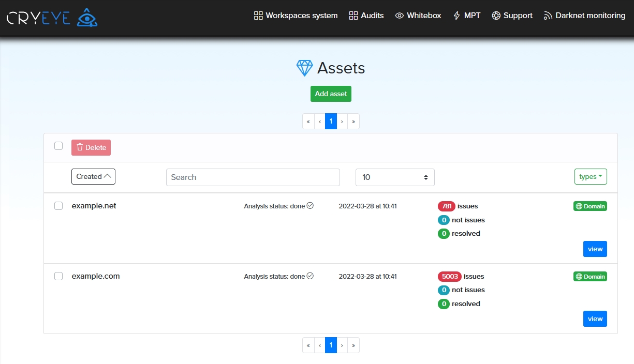The width and height of the screenshot is (634, 364).
Task: Toggle the Created sort order chevron
Action: (108, 175)
